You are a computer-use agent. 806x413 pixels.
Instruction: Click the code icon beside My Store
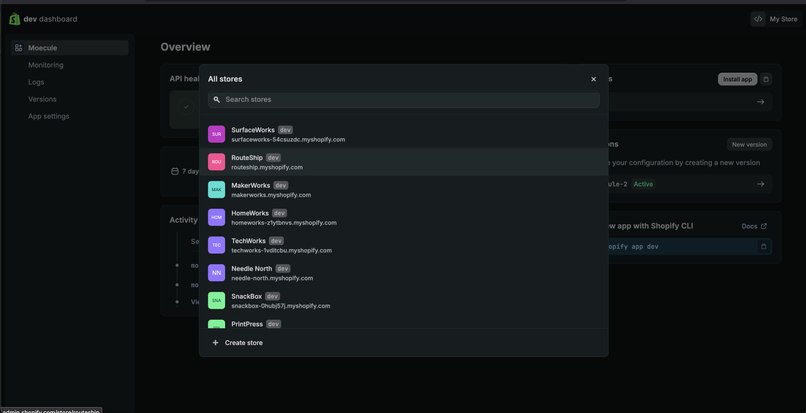[758, 19]
